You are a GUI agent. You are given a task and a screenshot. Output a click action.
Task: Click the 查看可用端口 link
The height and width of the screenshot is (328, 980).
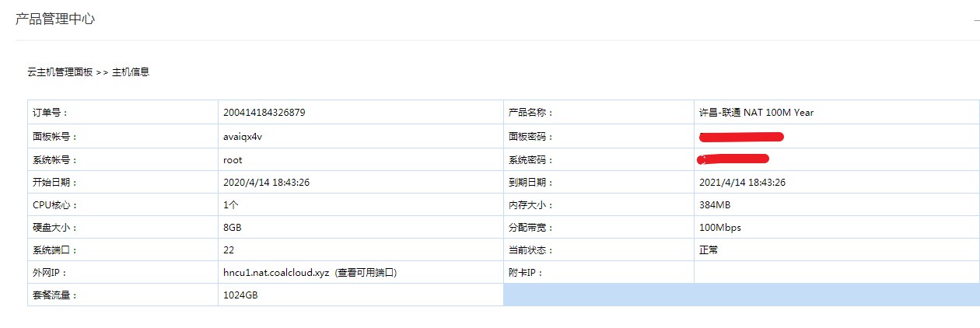(366, 273)
